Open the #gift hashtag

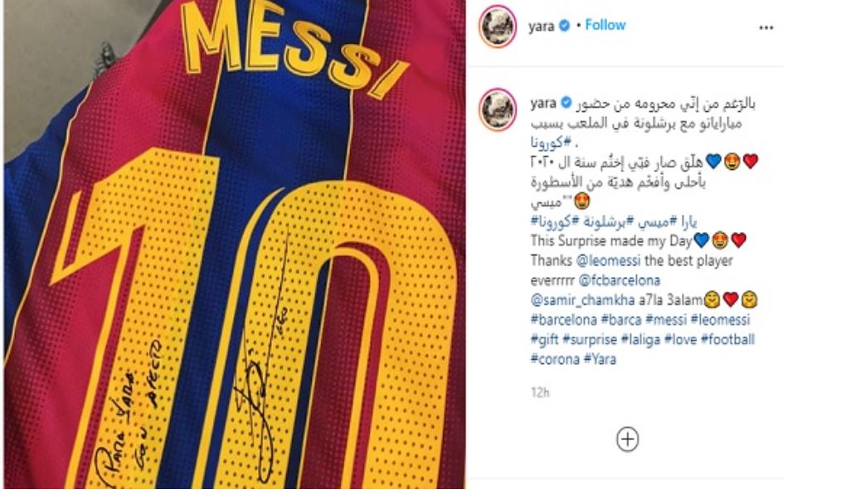pos(544,340)
